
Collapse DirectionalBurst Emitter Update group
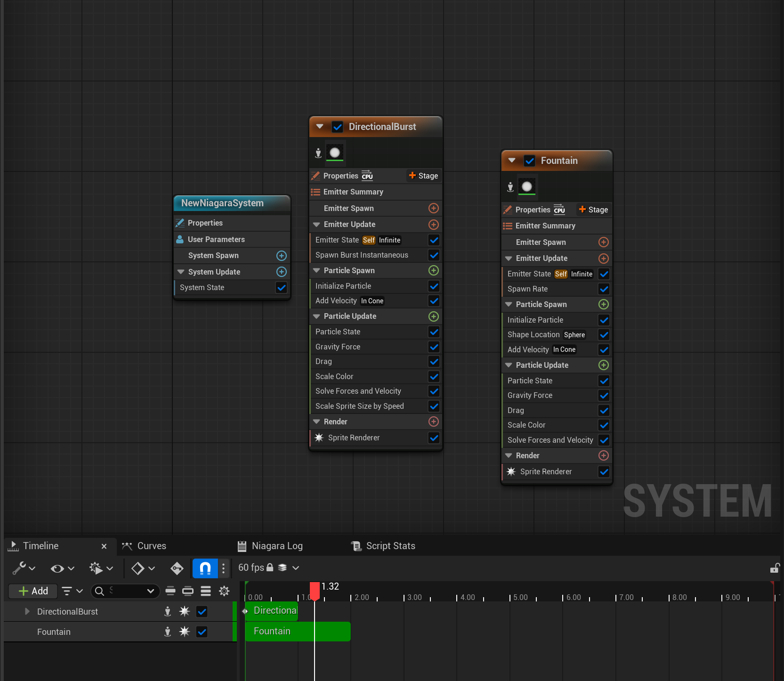[x=316, y=225]
